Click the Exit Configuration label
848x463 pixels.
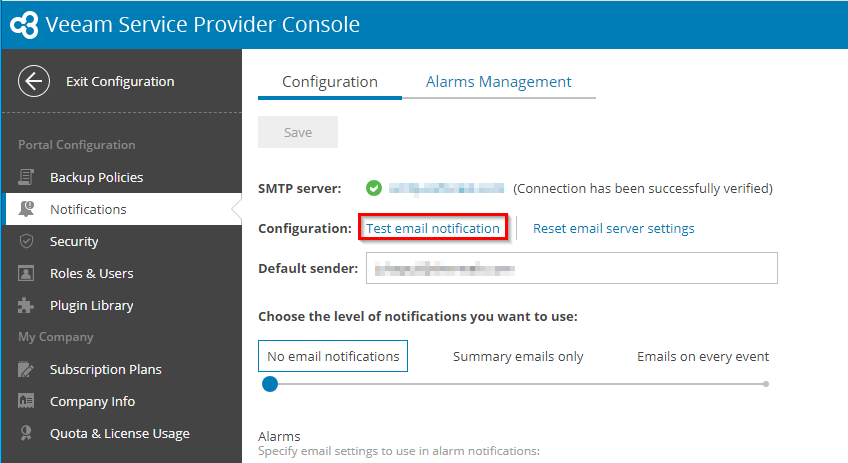tap(120, 81)
